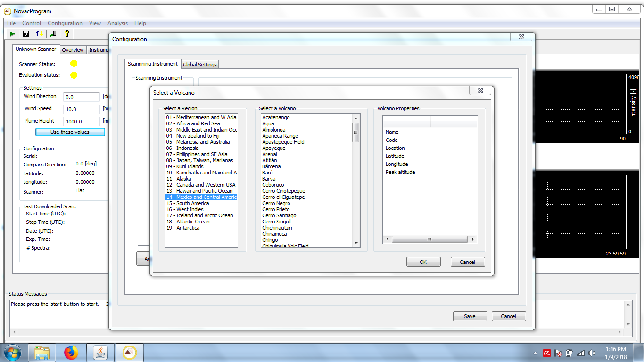Select region 11 - Alaska
The height and width of the screenshot is (362, 644).
tap(201, 179)
